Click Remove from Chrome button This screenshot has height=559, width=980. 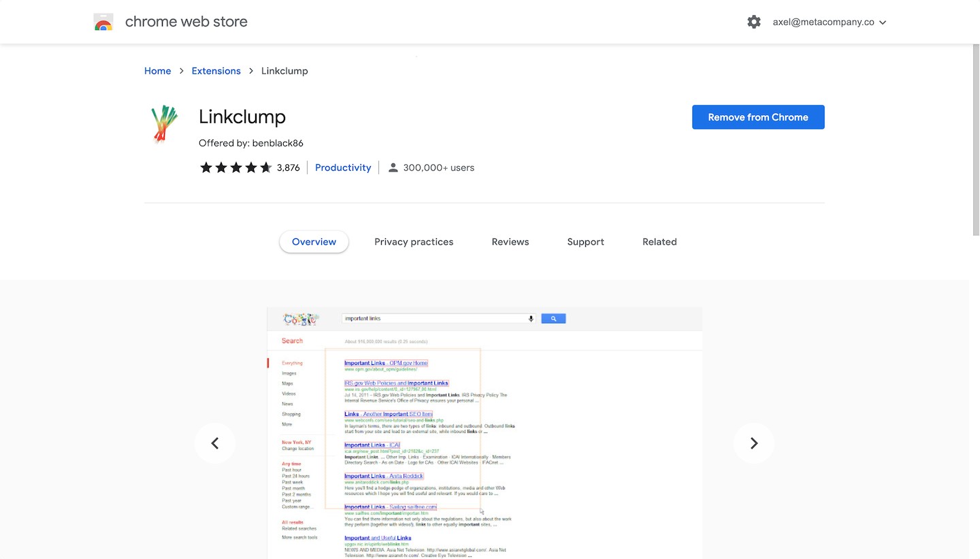pyautogui.click(x=758, y=117)
